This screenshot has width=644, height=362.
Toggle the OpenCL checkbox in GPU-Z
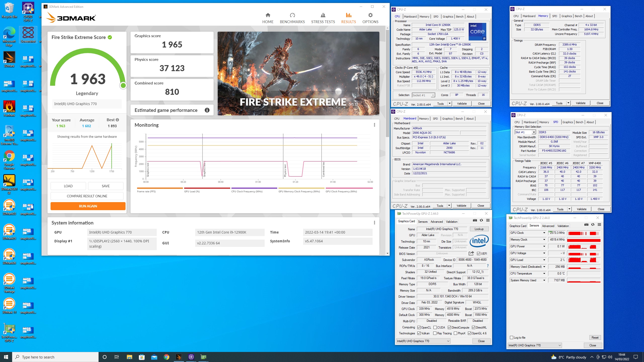419,327
